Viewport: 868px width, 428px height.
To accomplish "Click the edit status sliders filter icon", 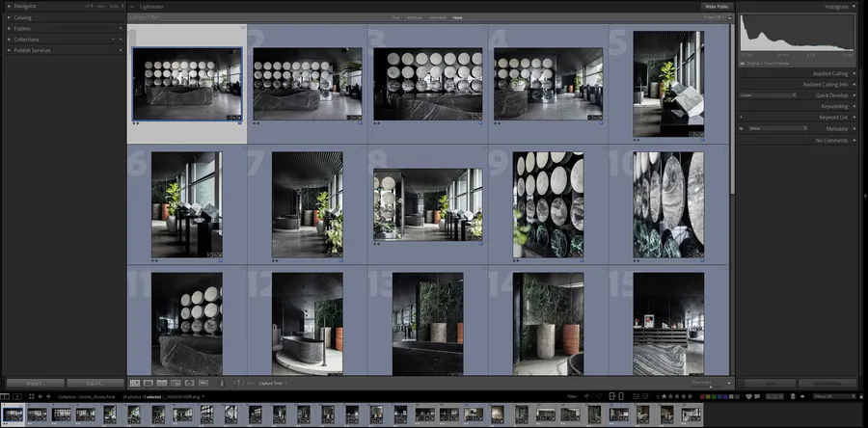I will (x=636, y=396).
